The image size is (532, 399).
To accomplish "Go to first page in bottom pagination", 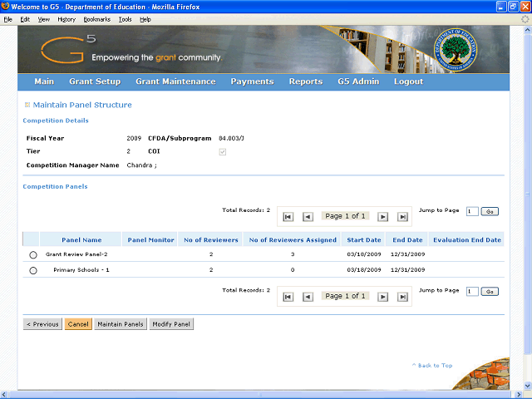I will click(288, 297).
